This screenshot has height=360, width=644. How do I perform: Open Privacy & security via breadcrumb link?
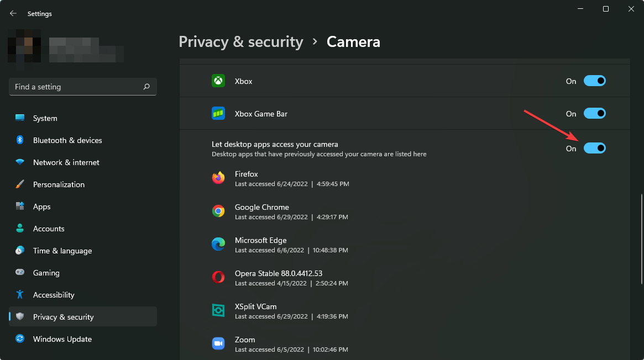click(240, 41)
